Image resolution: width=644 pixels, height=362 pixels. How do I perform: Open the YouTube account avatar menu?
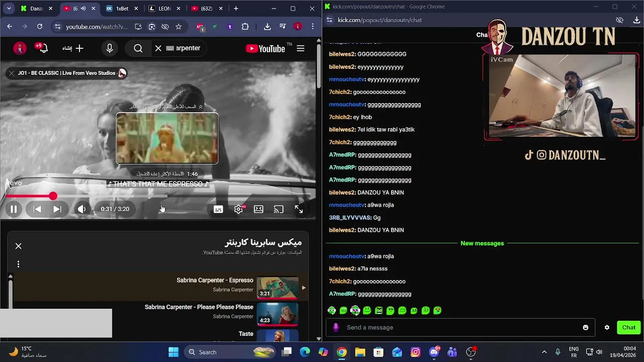tap(20, 48)
